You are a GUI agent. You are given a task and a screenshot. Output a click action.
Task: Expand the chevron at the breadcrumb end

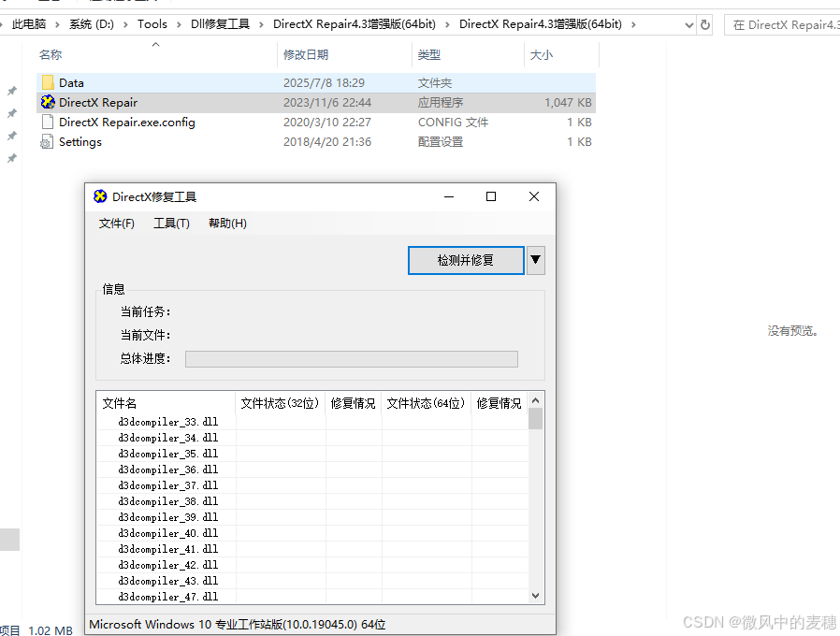tap(634, 24)
